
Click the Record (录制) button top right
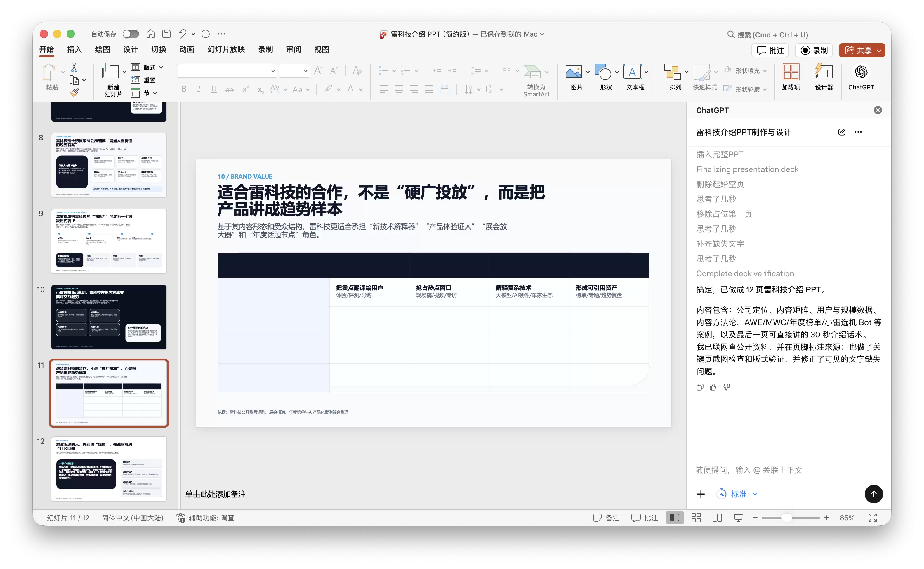tap(814, 51)
